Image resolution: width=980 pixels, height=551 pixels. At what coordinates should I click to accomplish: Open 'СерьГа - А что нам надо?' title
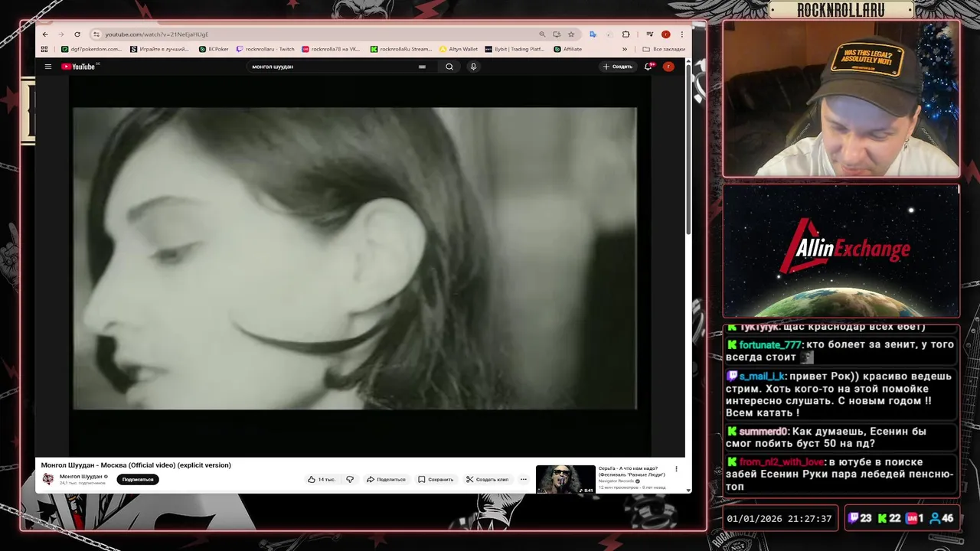point(632,471)
